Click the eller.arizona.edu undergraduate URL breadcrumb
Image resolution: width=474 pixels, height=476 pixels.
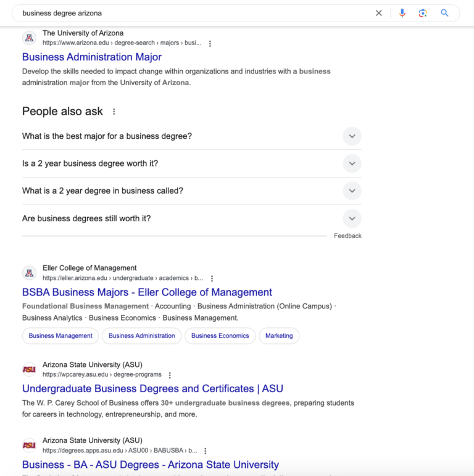(x=123, y=278)
